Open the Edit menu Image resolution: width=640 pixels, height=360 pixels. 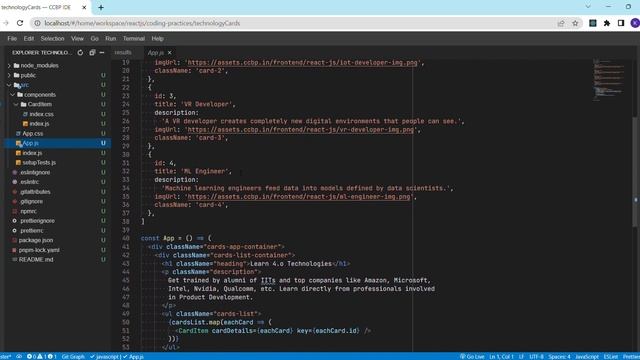pyautogui.click(x=29, y=39)
